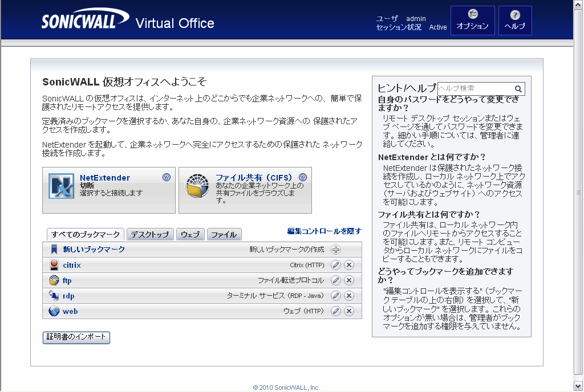Open the file sharing folder icon
This screenshot has width=584, height=392.
click(197, 186)
